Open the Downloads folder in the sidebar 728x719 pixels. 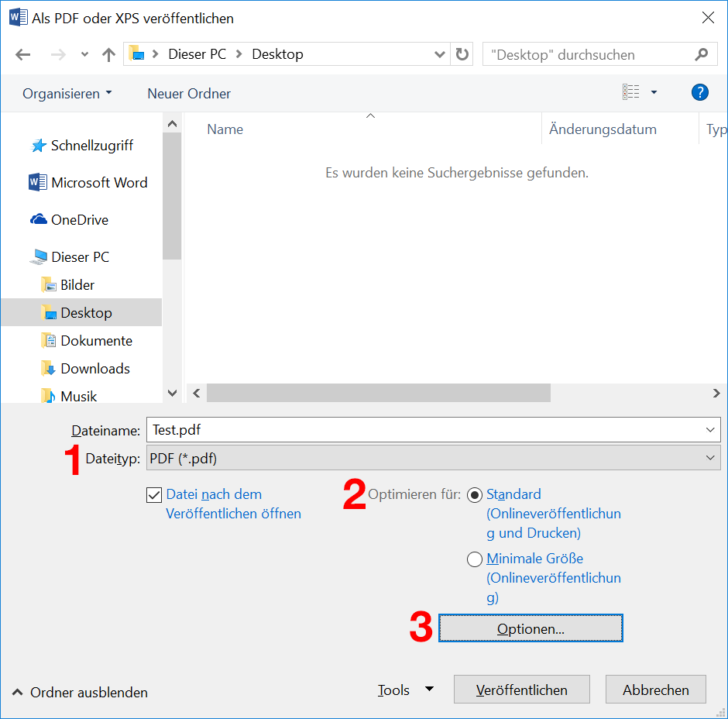click(94, 369)
